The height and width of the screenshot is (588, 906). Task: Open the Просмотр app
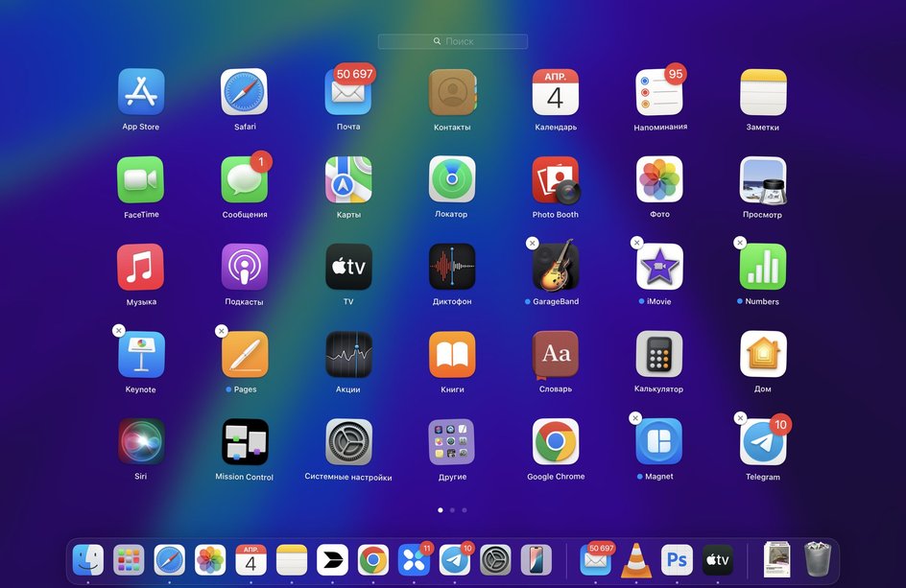coord(763,180)
